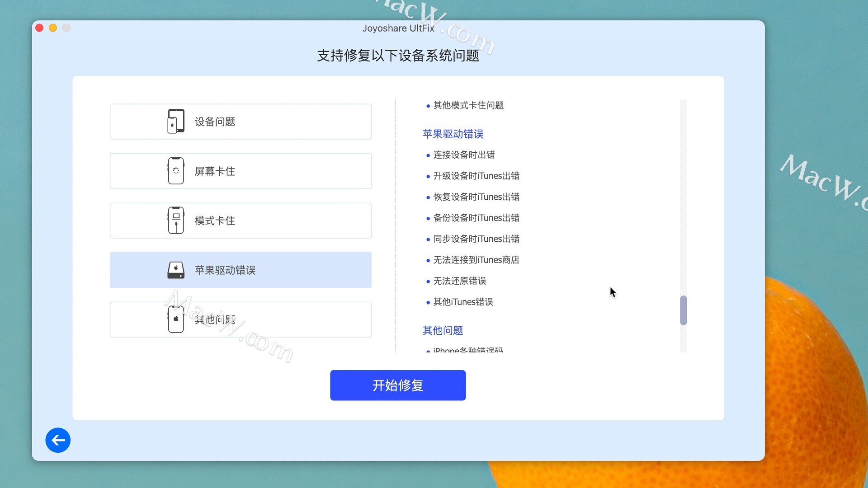The width and height of the screenshot is (868, 488).
Task: Click the other issues Apple-phone icon
Action: tap(176, 319)
